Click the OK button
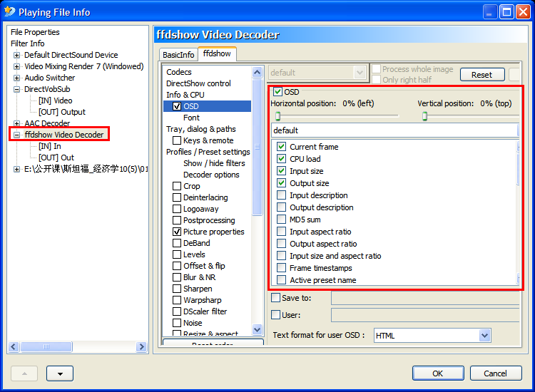Viewport: 535px width, 392px height. tap(438, 373)
